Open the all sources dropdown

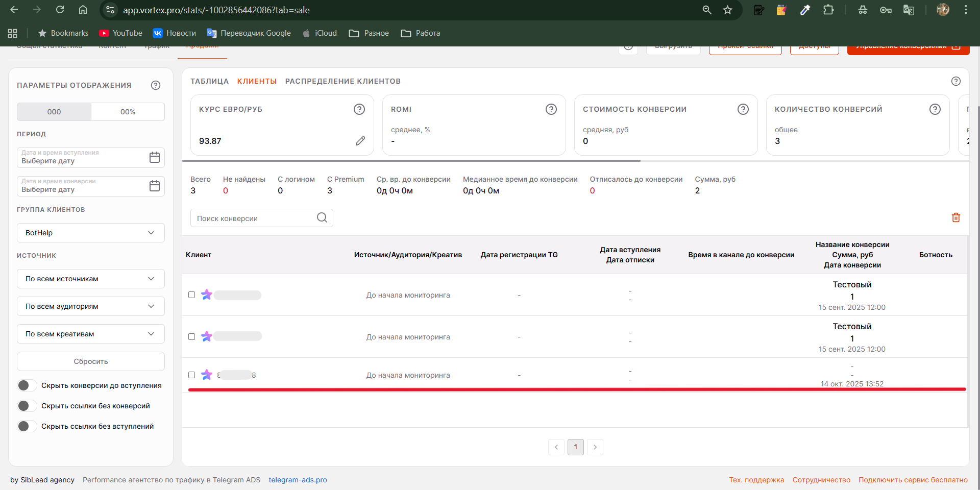click(x=91, y=279)
